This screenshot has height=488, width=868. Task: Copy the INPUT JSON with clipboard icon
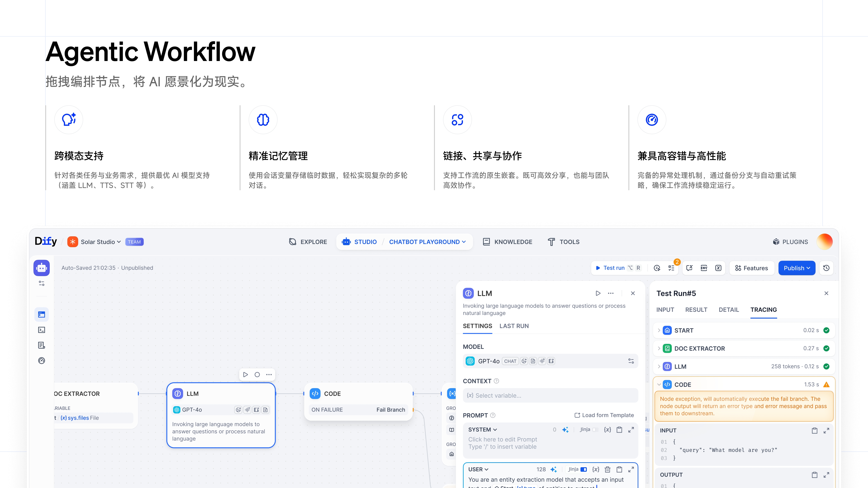814,430
